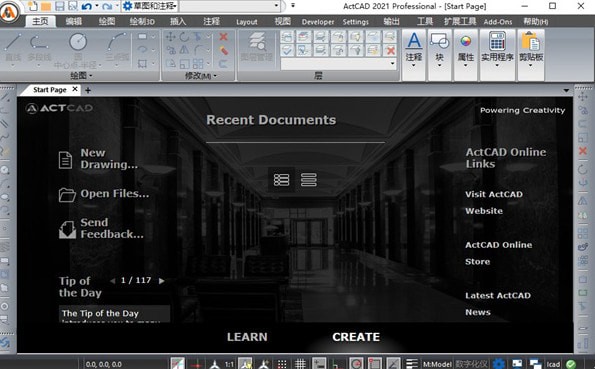Open the Layer manager (图层管理) icon
Image resolution: width=595 pixels, height=369 pixels.
[257, 46]
